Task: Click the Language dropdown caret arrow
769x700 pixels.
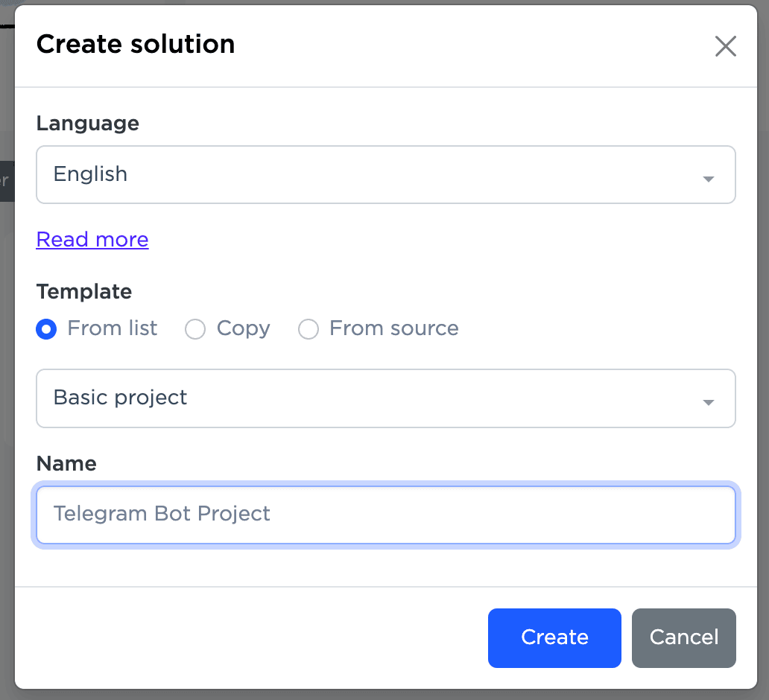Action: click(708, 179)
